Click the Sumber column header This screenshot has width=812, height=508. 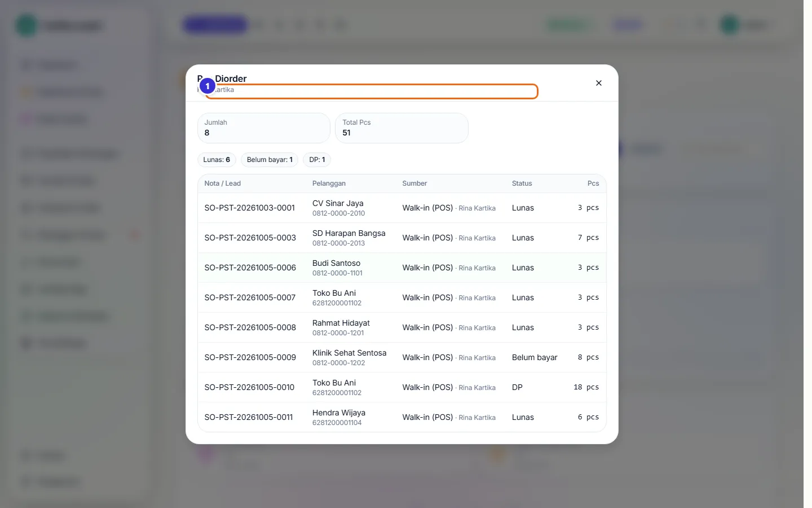414,183
